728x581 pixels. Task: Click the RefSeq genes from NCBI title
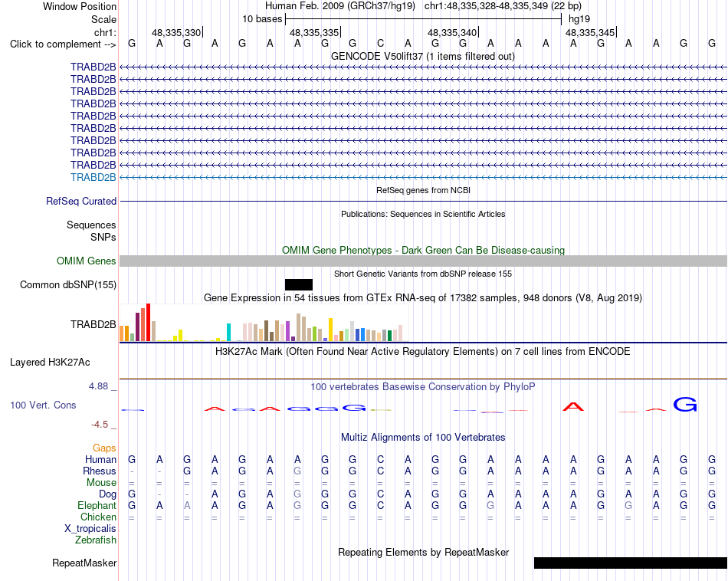423,190
